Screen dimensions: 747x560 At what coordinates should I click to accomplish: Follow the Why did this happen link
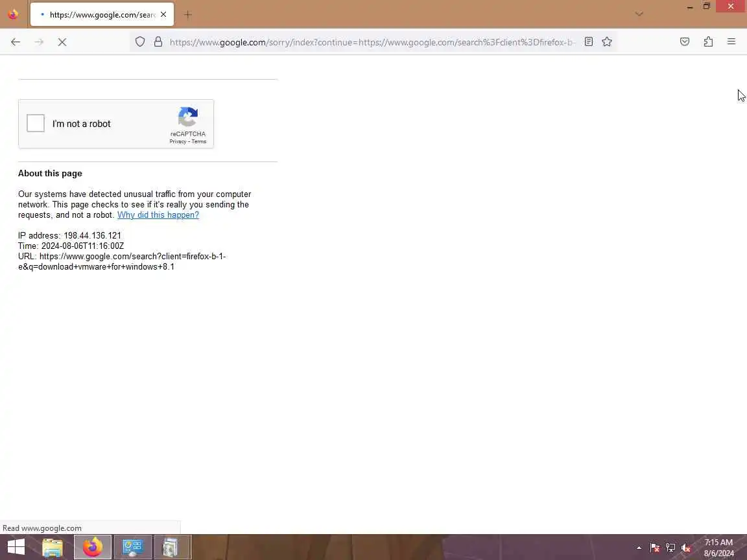coord(158,215)
